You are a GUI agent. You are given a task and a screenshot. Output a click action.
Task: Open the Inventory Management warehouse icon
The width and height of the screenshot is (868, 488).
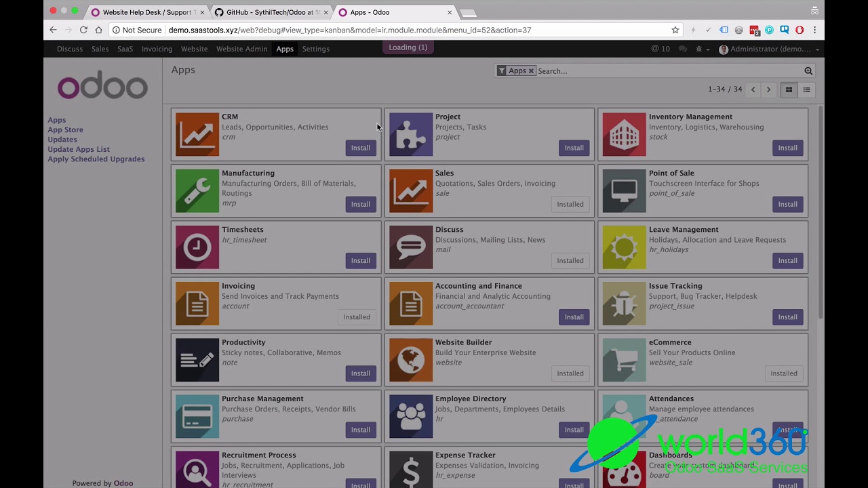624,134
